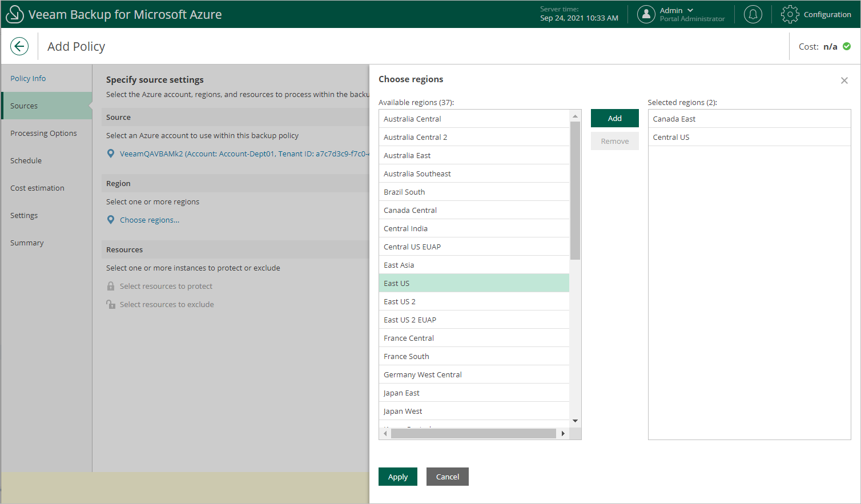This screenshot has width=861, height=504.
Task: Apply the selected regions
Action: [398, 477]
